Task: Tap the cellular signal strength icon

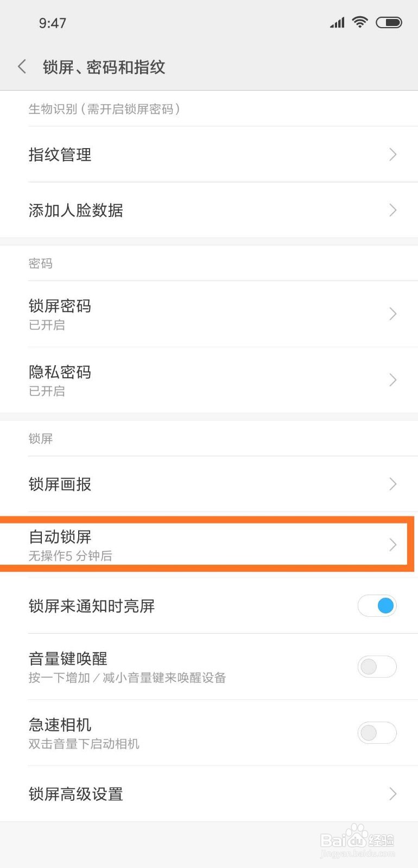Action: pos(336,22)
